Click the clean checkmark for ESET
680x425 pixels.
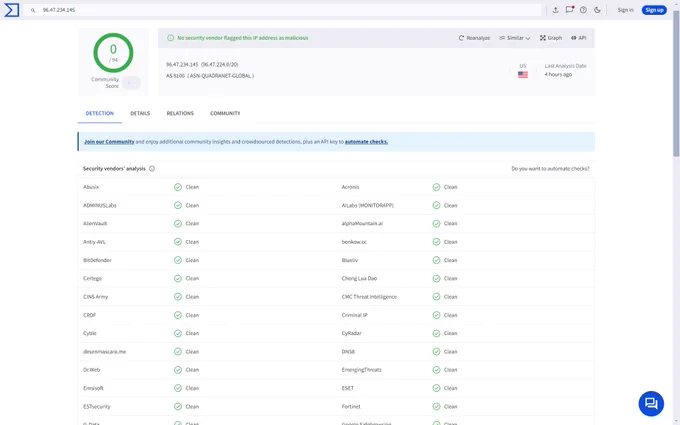[436, 388]
